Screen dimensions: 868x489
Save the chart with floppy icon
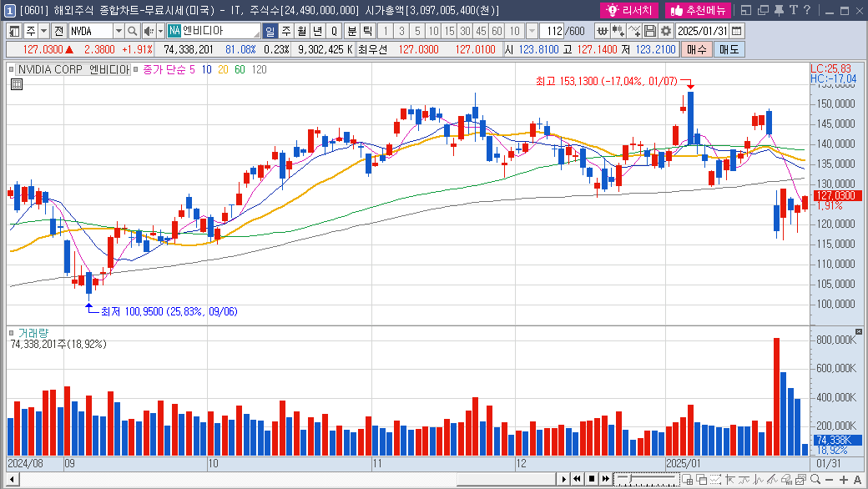tap(650, 31)
